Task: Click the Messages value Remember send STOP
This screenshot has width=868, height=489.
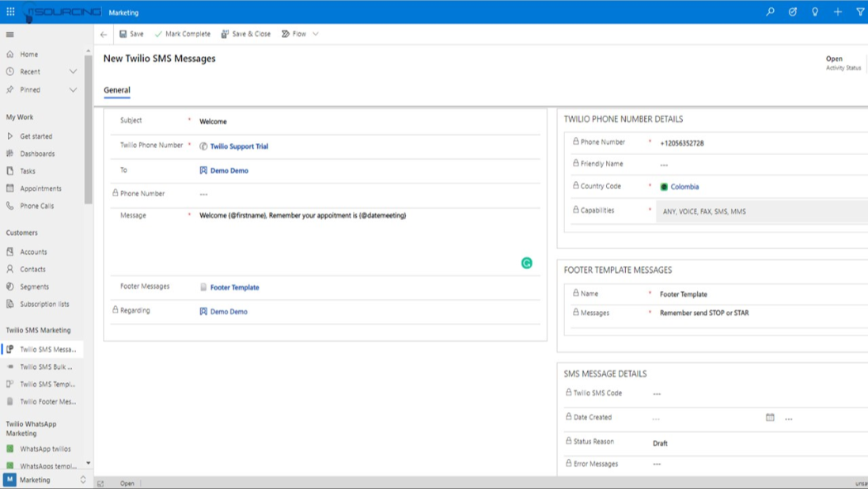Action: (704, 313)
